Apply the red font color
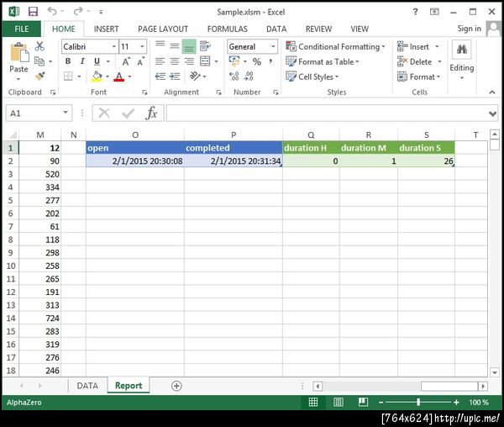 point(119,76)
